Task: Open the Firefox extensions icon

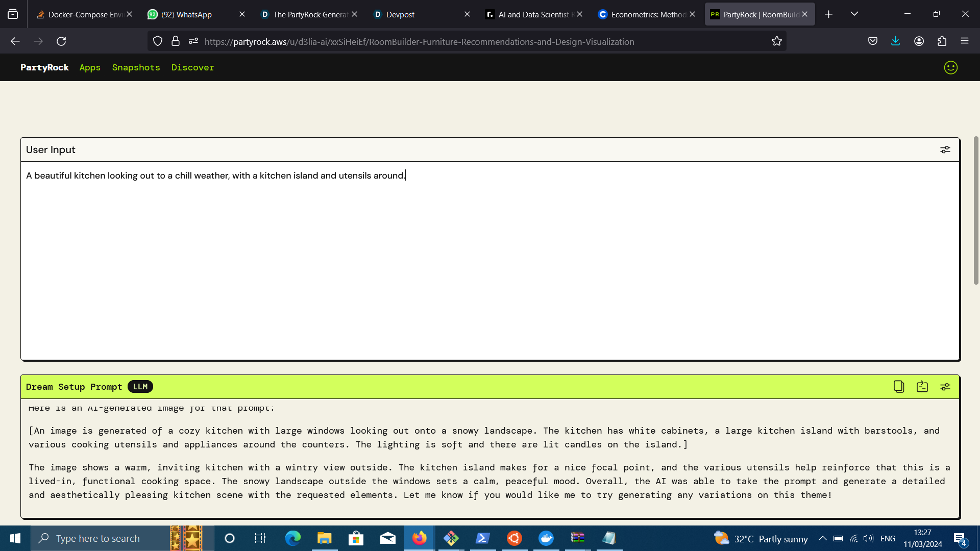Action: [942, 41]
